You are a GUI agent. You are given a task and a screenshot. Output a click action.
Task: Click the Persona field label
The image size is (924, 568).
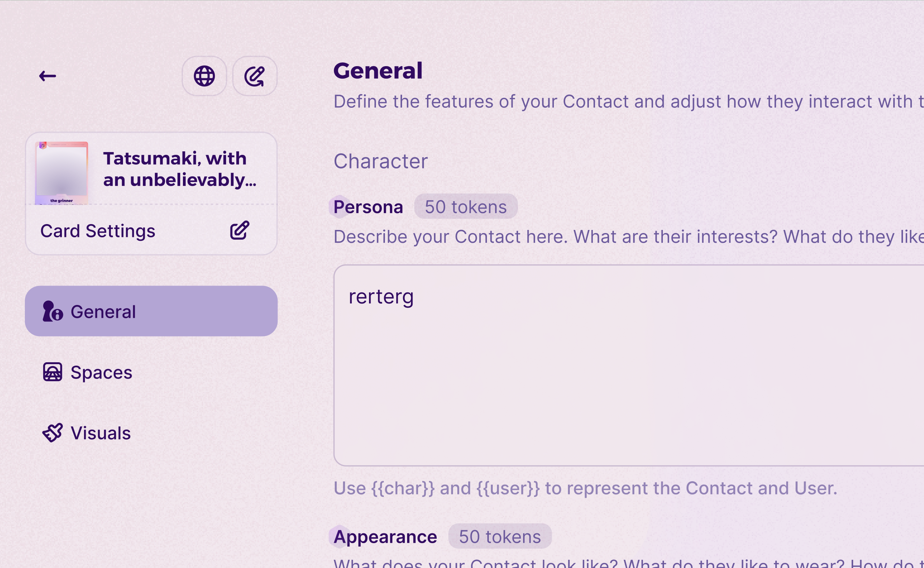click(x=368, y=207)
